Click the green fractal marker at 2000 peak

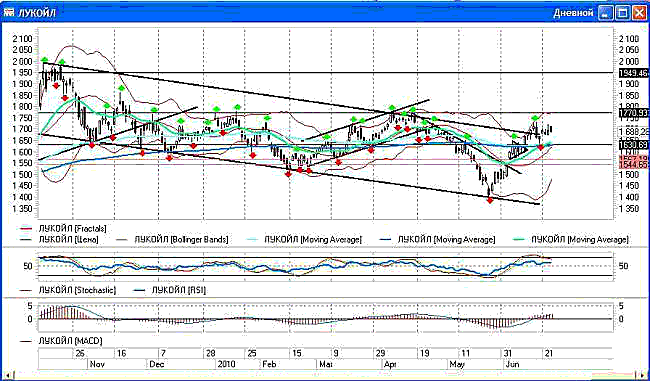coord(44,60)
